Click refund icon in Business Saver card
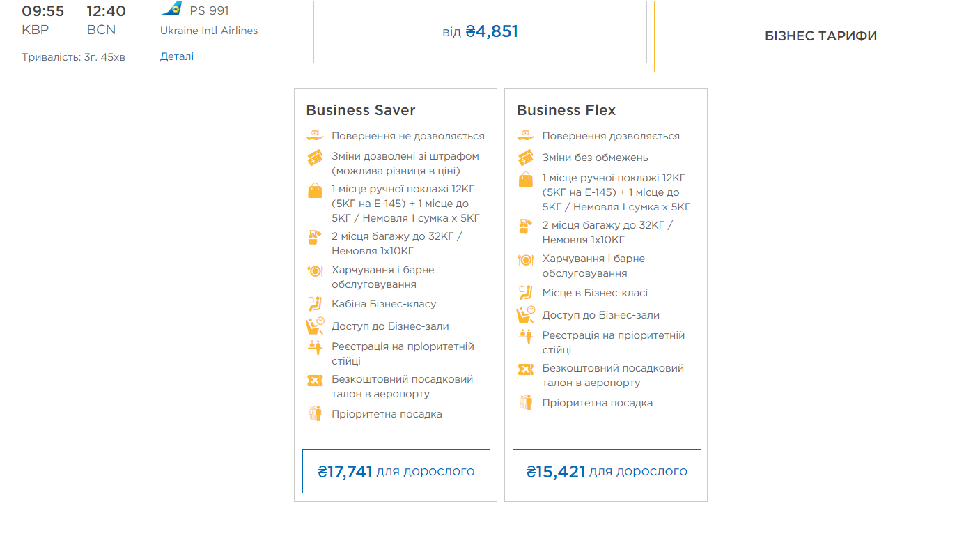Image resolution: width=980 pixels, height=536 pixels. [316, 136]
